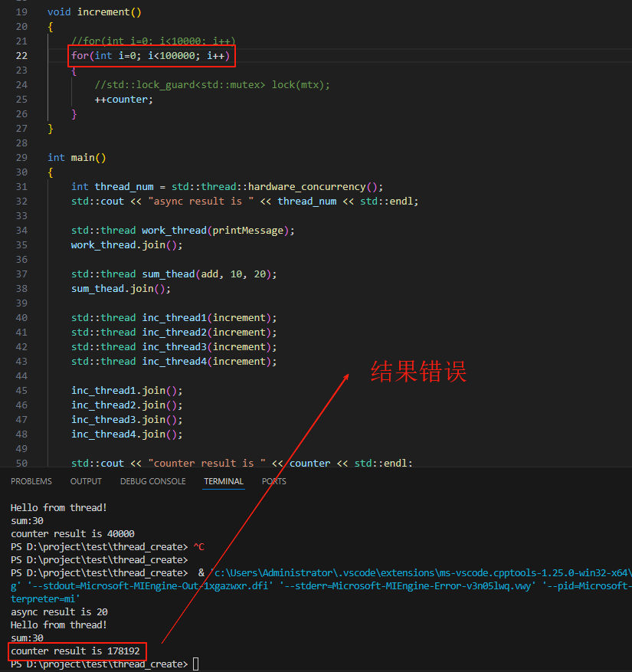Click the 'inc_thread4.join();' line

(127, 434)
